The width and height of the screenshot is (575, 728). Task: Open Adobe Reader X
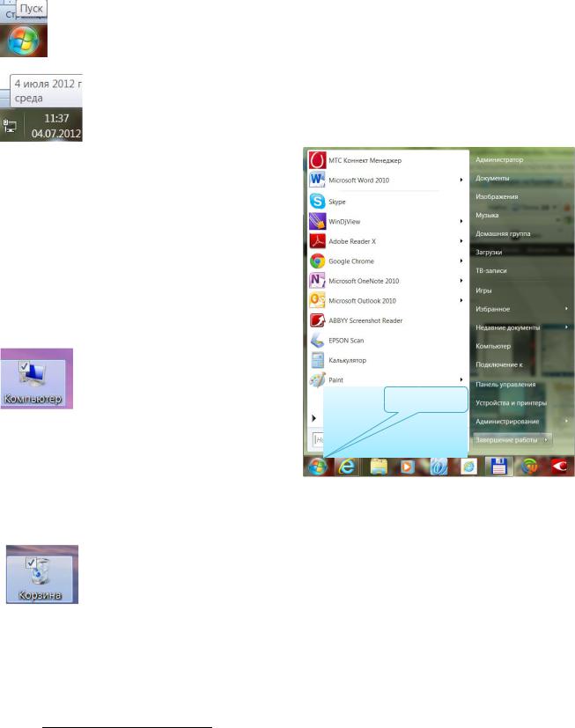point(387,241)
